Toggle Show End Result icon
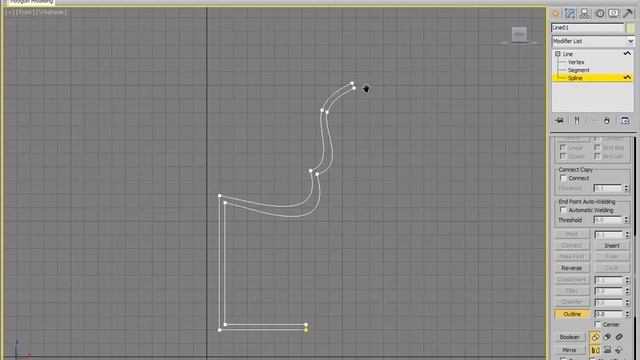This screenshot has width=640, height=360. coord(577,120)
